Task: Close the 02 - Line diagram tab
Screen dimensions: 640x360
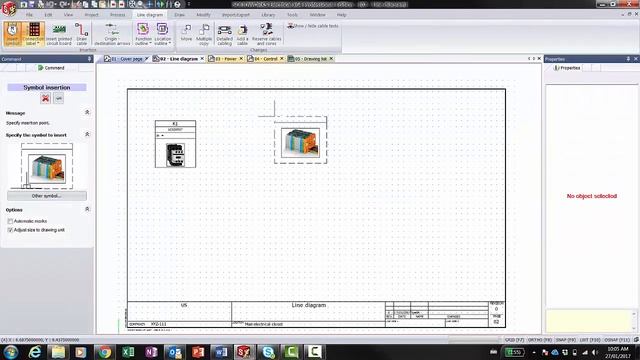Action: (202, 59)
